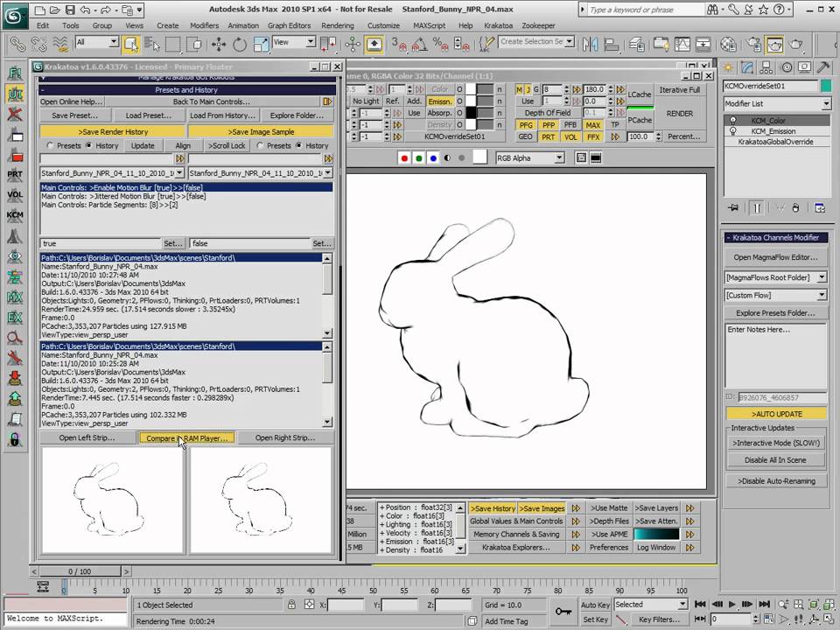Click the Align tool icon
Screen dimensions: 840x630
(x=612, y=45)
